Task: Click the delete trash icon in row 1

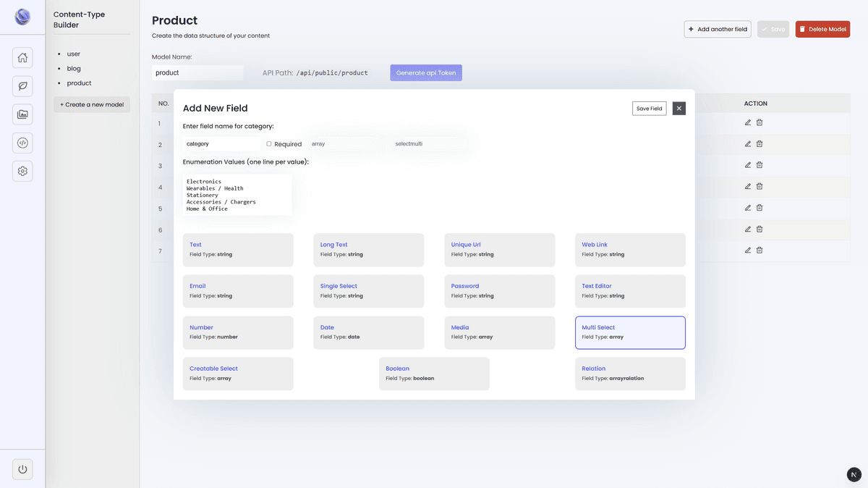Action: coord(759,122)
